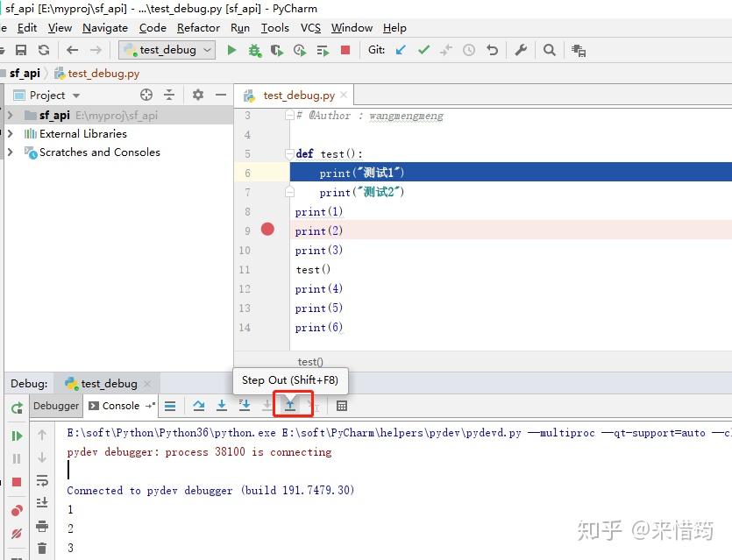Print console output with printer icon
Screen dimensions: 732x560
(42, 526)
